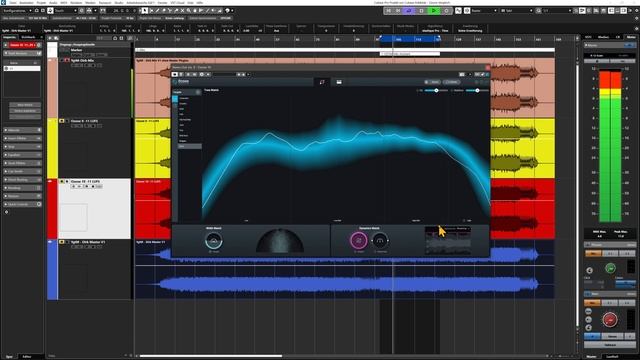Click the Record transport button
The image size is (640, 360).
point(446,11)
